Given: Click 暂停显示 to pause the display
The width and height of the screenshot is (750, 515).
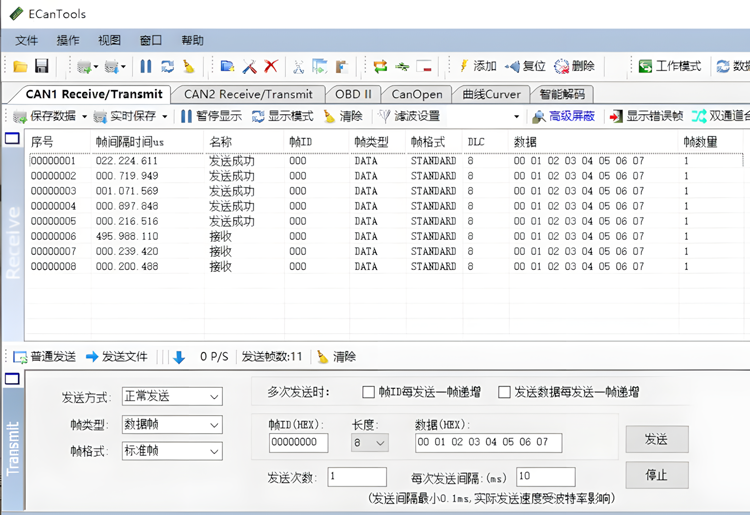Looking at the screenshot, I should [x=211, y=116].
